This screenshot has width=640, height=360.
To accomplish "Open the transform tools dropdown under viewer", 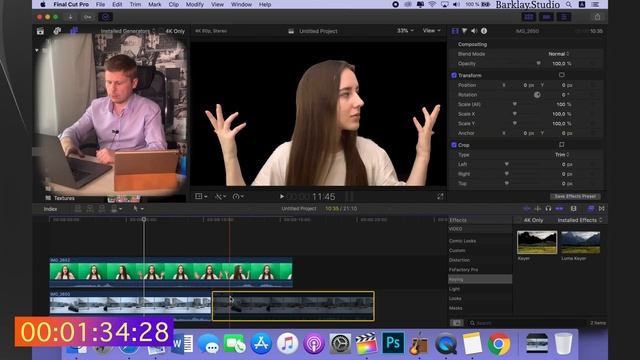I will click(x=201, y=197).
